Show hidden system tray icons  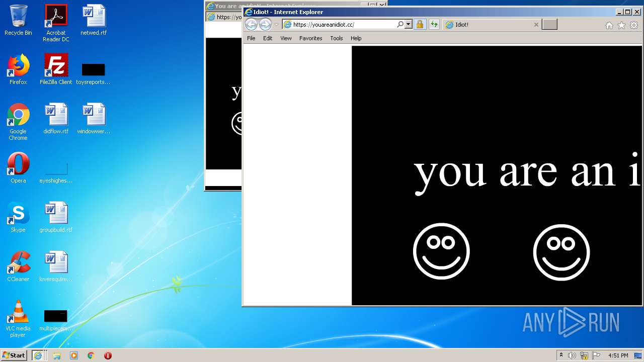pos(561,355)
